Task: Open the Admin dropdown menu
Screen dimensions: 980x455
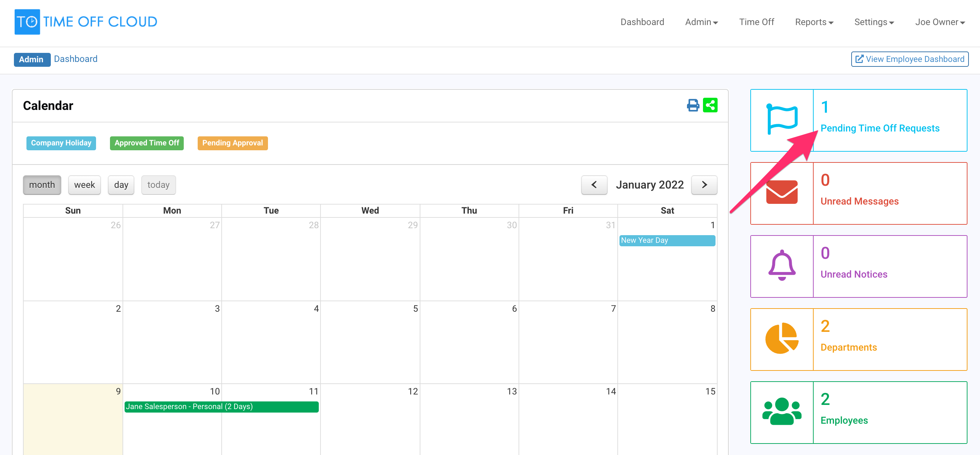Action: [x=701, y=22]
